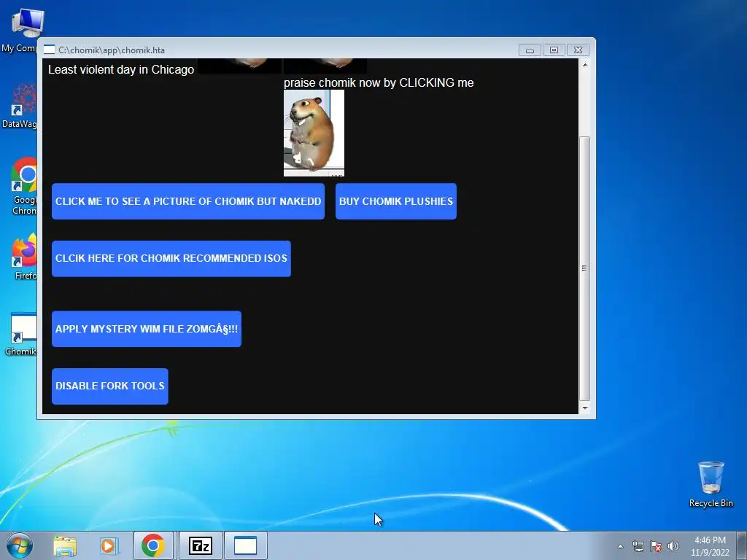Click the scroll down arrow in chomik window
Screen dimensions: 747x560
[x=585, y=408]
